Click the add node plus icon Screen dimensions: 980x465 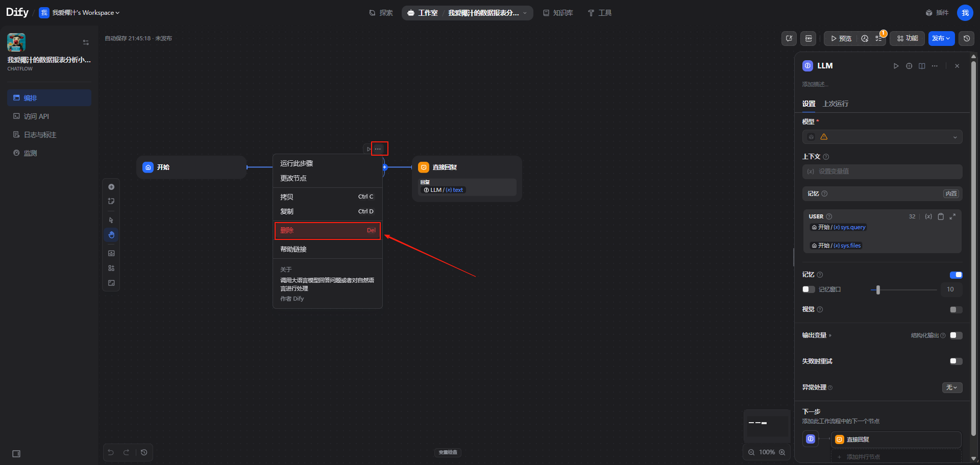(x=111, y=187)
